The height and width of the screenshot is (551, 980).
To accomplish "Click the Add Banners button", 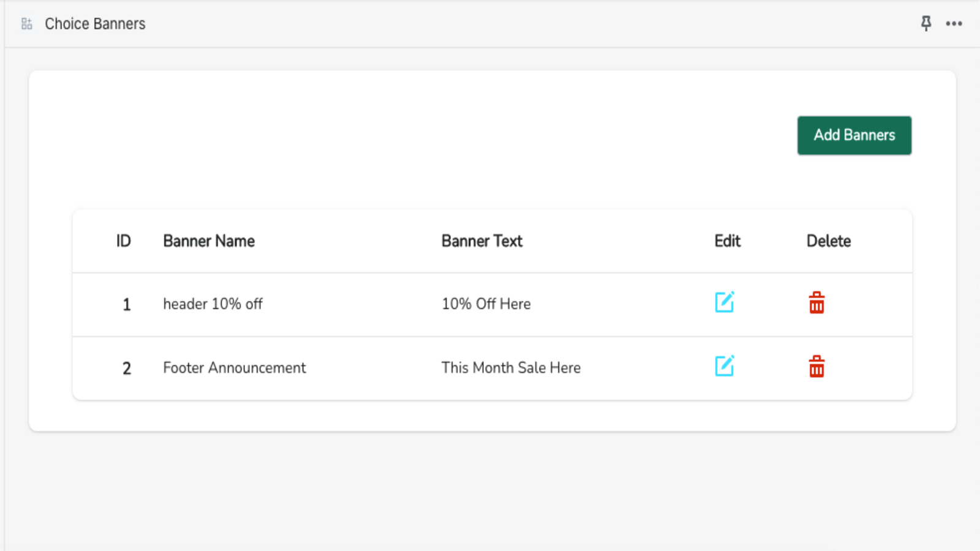I will [x=854, y=135].
